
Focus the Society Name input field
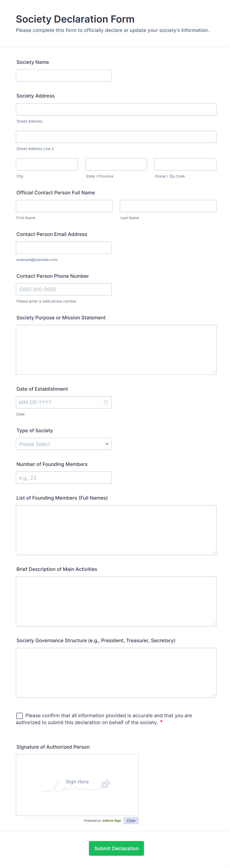[x=64, y=76]
